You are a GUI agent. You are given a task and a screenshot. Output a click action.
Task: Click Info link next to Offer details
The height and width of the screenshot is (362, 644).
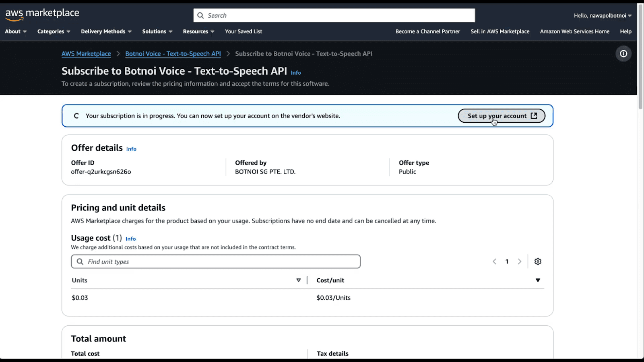[x=131, y=149]
